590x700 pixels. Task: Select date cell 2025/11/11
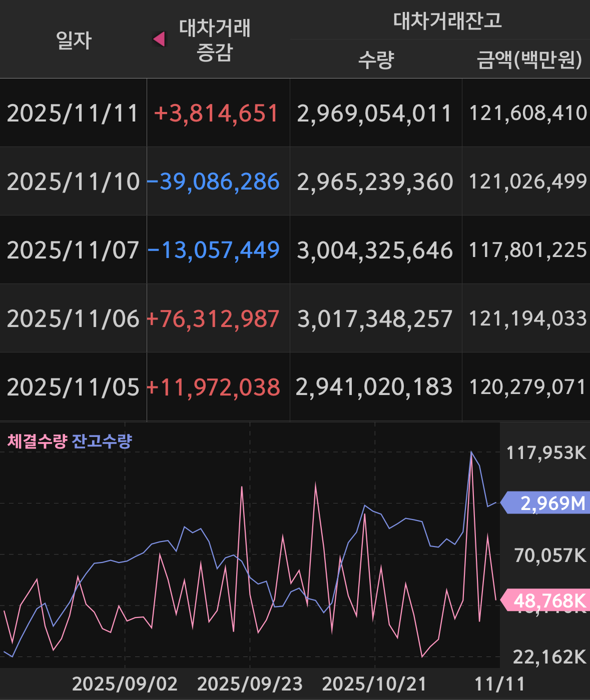coord(73,113)
